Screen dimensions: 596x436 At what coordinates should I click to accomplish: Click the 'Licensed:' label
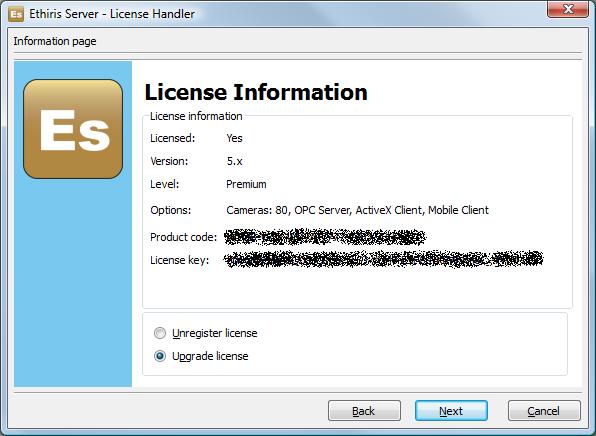pos(173,138)
